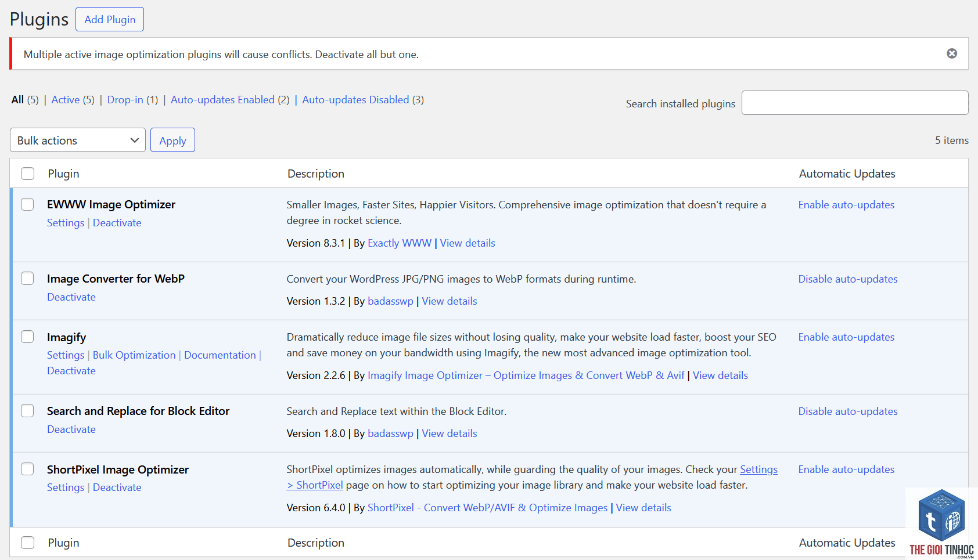Select Search and Replace for Block Editor checkbox
978x560 pixels.
(27, 411)
